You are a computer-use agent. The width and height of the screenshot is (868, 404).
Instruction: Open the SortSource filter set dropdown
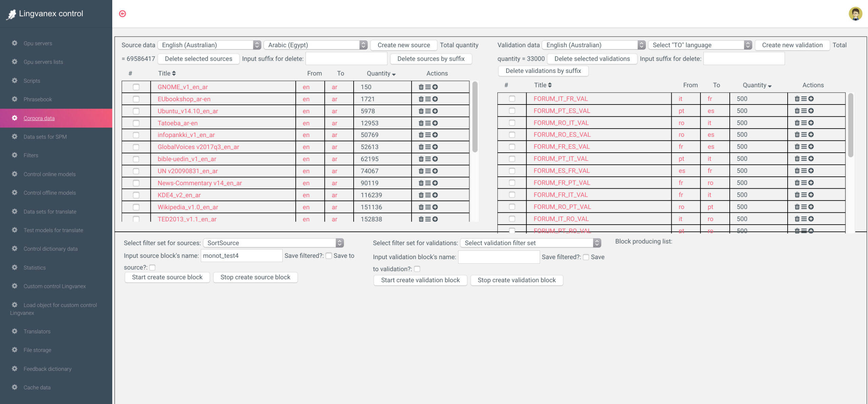(273, 243)
